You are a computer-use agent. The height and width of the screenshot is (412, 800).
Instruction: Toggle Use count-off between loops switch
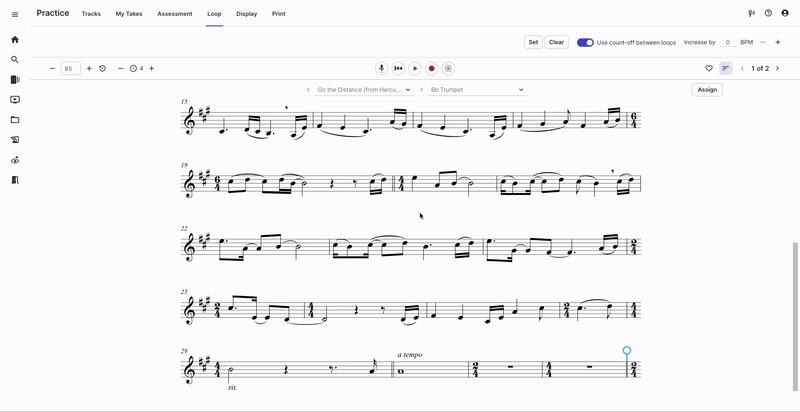pyautogui.click(x=585, y=42)
